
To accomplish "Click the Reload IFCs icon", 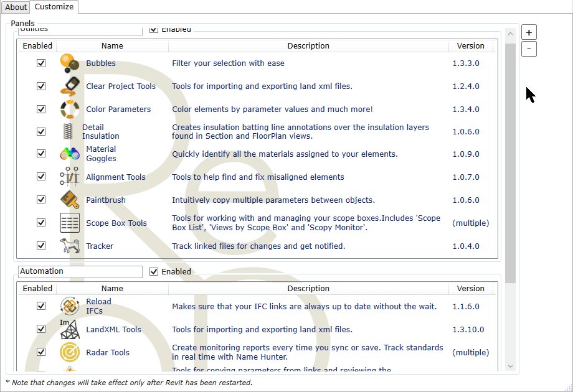I will [x=69, y=306].
